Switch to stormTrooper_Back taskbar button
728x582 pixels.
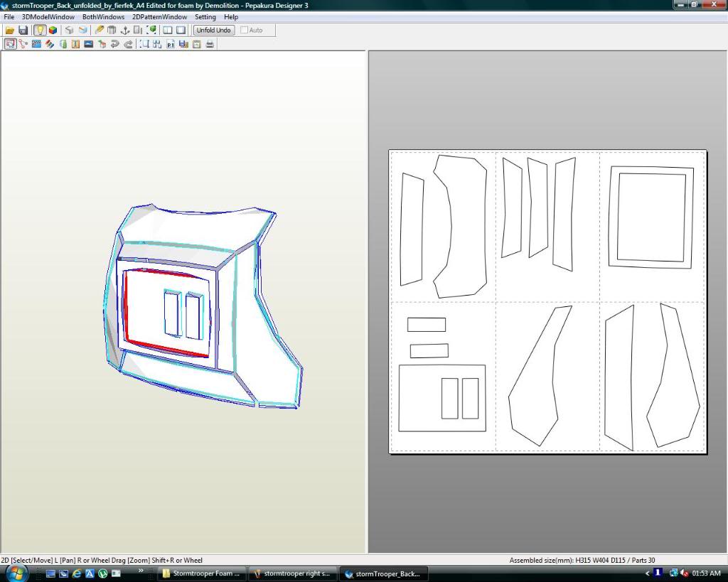[x=383, y=573]
